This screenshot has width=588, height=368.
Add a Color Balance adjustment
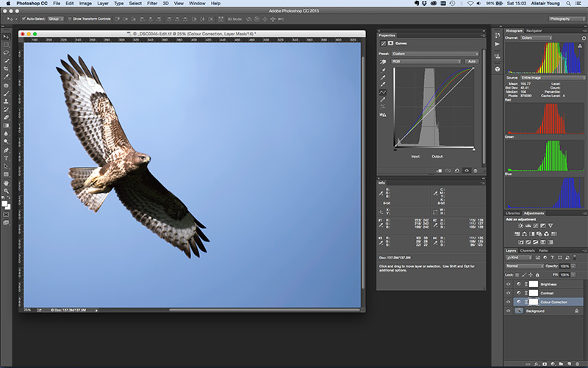[524, 234]
